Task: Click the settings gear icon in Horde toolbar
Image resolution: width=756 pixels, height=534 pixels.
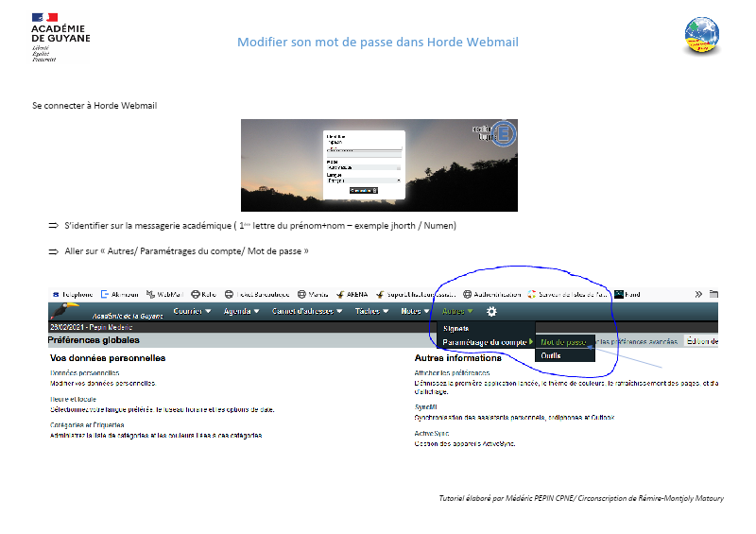Action: pos(491,312)
